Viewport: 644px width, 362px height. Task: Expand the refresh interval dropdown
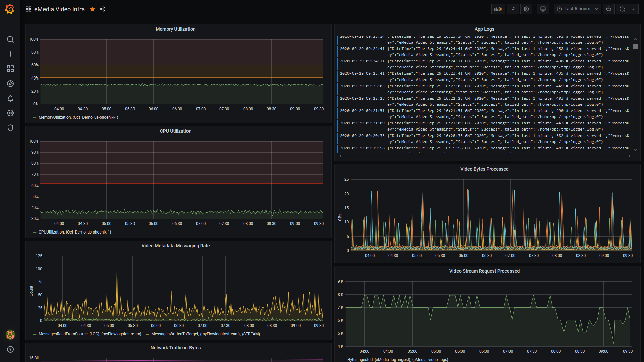click(634, 9)
